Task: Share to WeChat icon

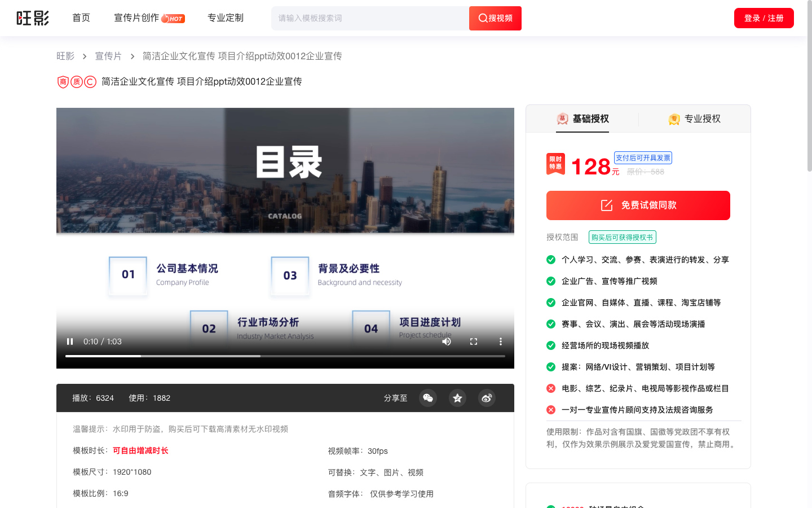Action: point(428,398)
